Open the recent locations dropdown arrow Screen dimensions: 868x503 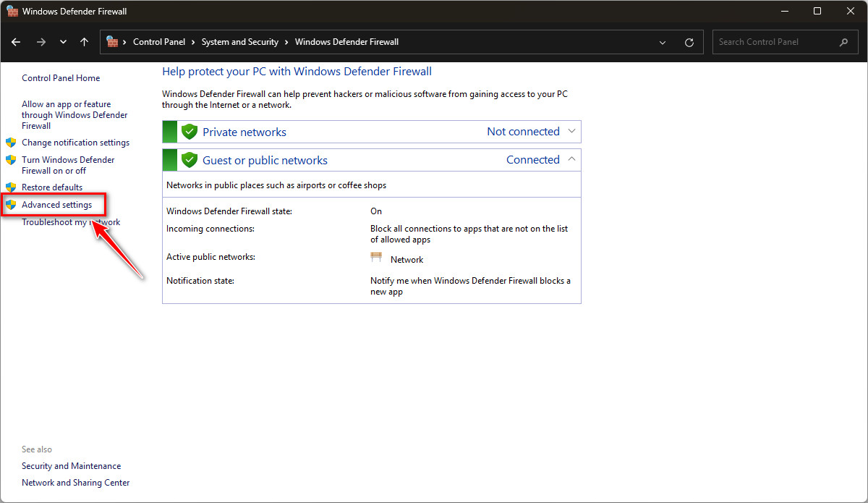tap(63, 42)
